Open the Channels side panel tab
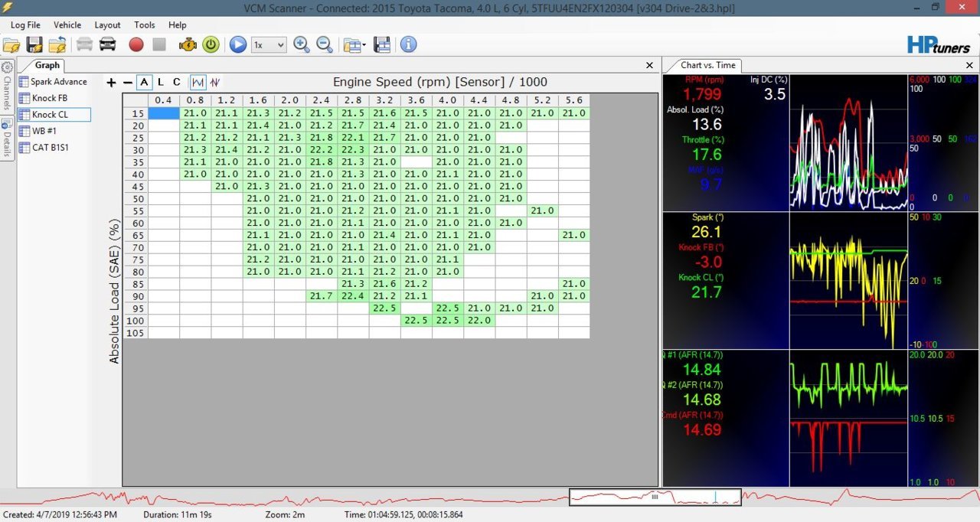Screen dimensions: 980x522 click(7, 86)
